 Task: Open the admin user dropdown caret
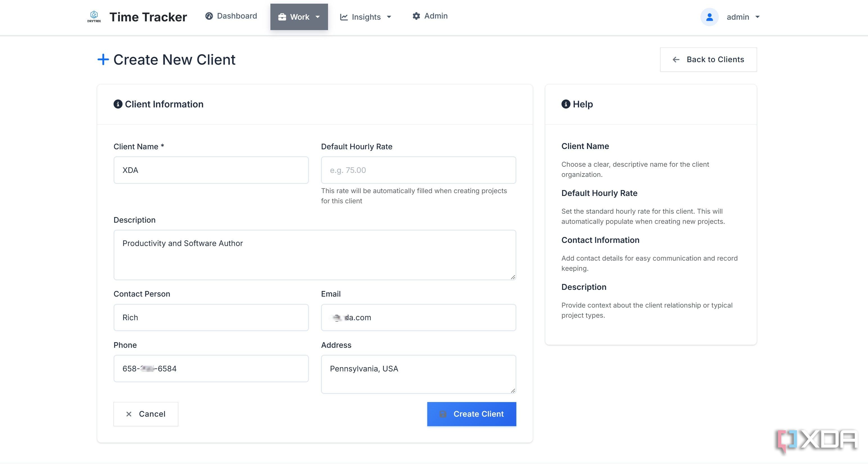coord(758,17)
